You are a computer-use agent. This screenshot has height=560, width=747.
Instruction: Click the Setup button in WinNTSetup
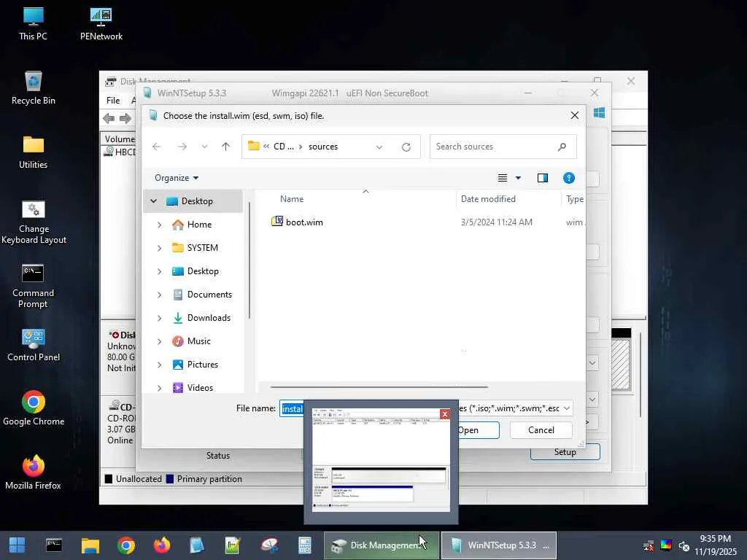tap(565, 452)
